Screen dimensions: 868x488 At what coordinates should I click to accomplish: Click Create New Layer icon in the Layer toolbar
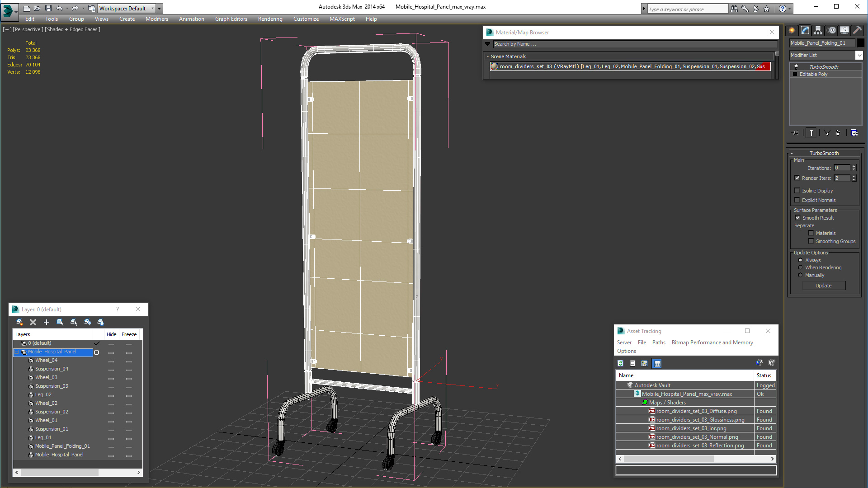tap(19, 322)
